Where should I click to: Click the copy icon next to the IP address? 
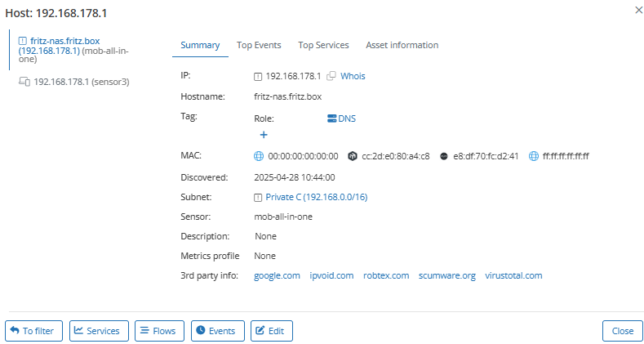(x=331, y=76)
